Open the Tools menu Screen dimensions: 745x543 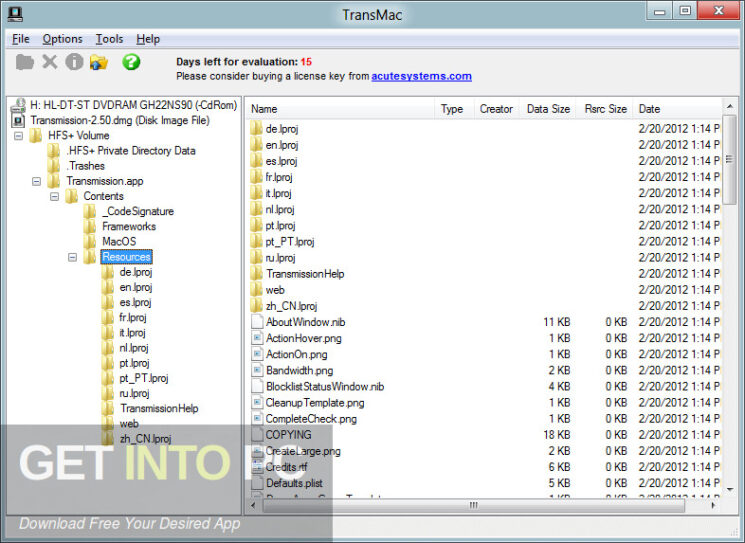[x=110, y=39]
